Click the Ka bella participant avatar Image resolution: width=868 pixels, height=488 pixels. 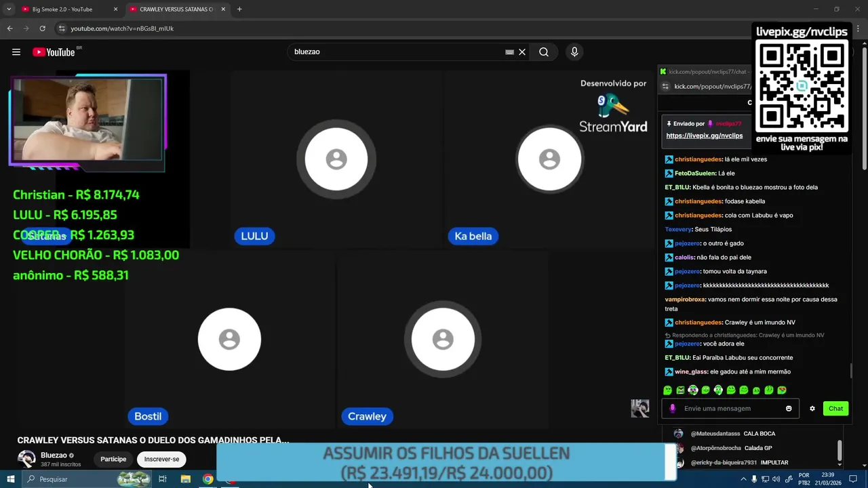point(549,160)
